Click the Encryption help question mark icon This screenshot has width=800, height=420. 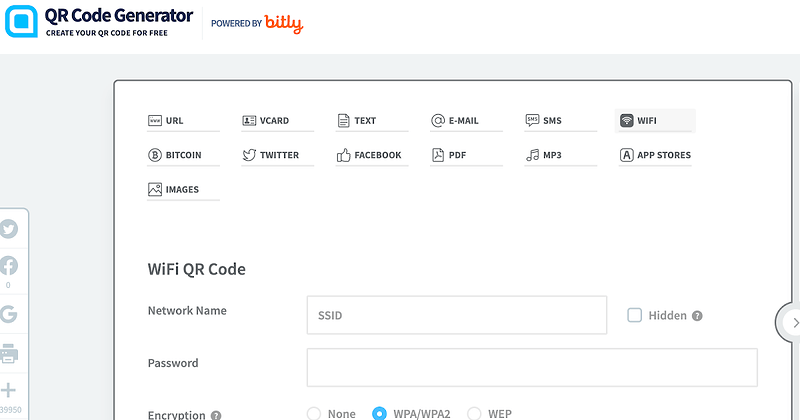pos(216,415)
